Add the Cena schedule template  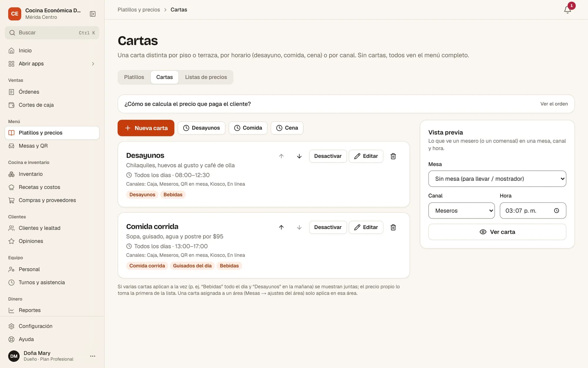click(287, 128)
